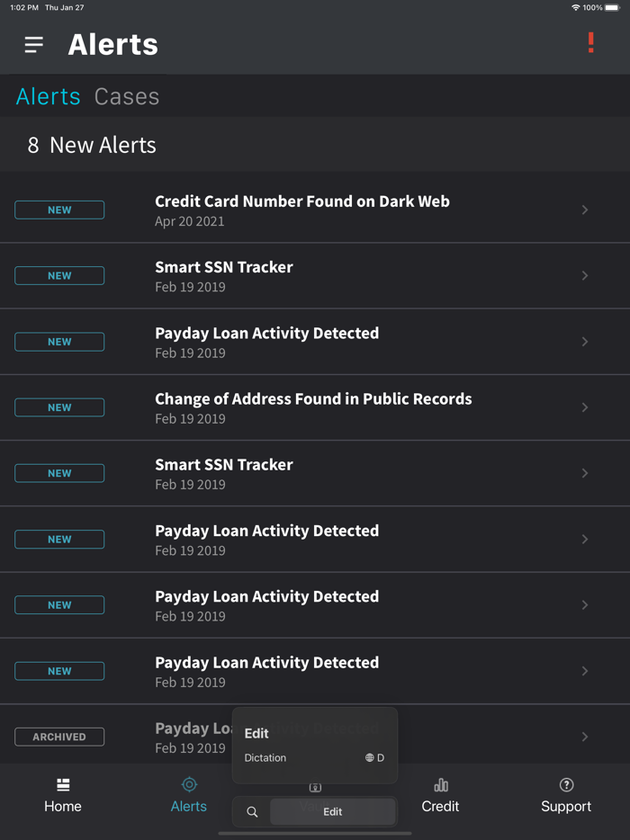
Task: Go to the Home tab icon
Action: point(63,785)
